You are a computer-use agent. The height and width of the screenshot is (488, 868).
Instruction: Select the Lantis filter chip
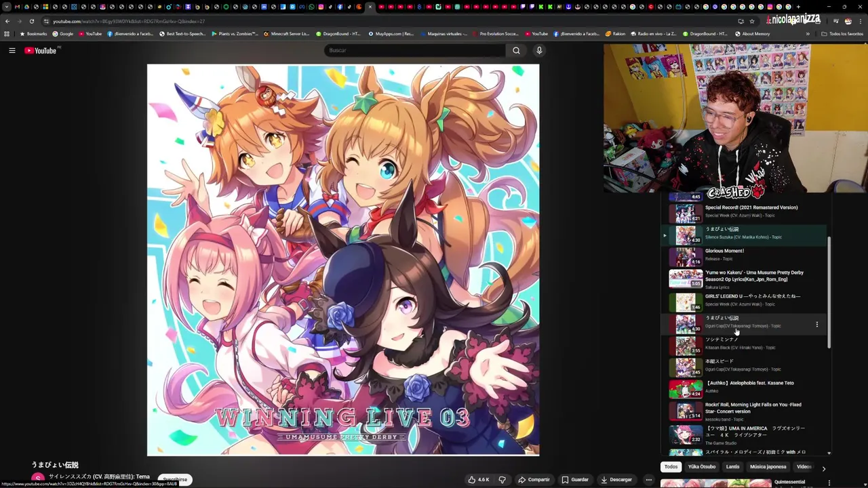coord(733,466)
